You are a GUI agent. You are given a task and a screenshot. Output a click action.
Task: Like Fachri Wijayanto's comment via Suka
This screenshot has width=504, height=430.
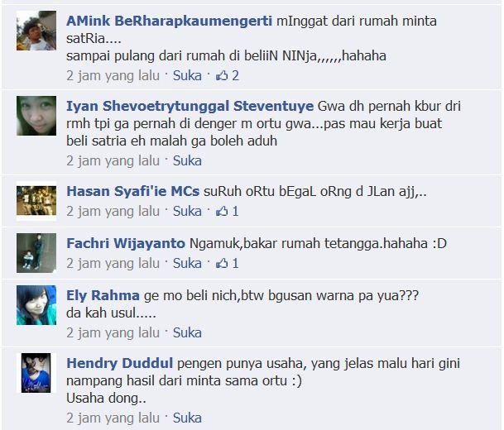[187, 263]
